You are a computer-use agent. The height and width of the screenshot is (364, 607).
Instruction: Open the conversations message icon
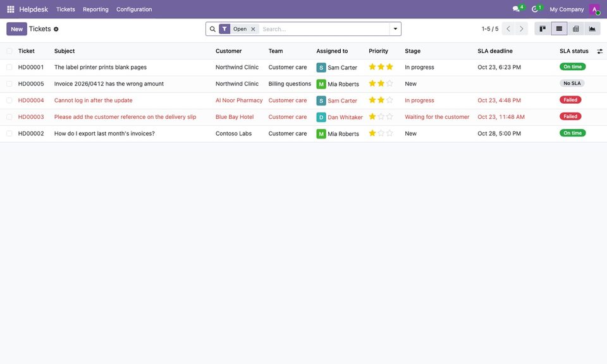(516, 9)
